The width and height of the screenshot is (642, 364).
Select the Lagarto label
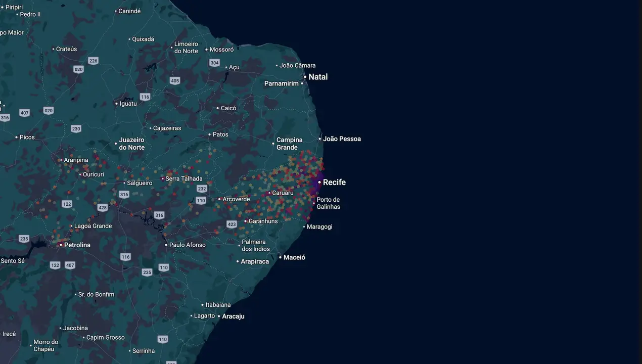pyautogui.click(x=205, y=316)
